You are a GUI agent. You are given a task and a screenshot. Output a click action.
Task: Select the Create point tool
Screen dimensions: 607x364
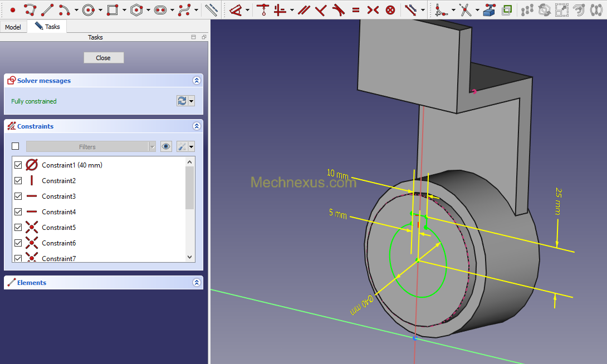12,10
